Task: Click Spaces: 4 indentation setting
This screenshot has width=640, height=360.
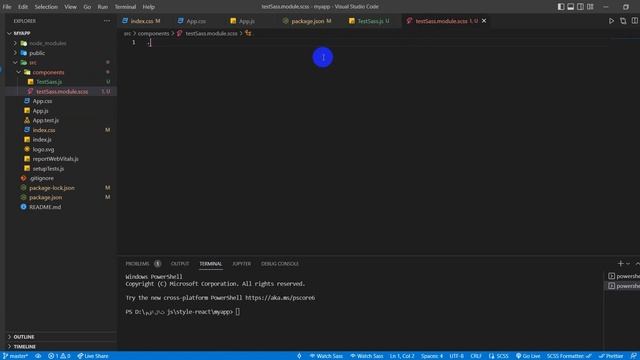Action: tap(432, 356)
